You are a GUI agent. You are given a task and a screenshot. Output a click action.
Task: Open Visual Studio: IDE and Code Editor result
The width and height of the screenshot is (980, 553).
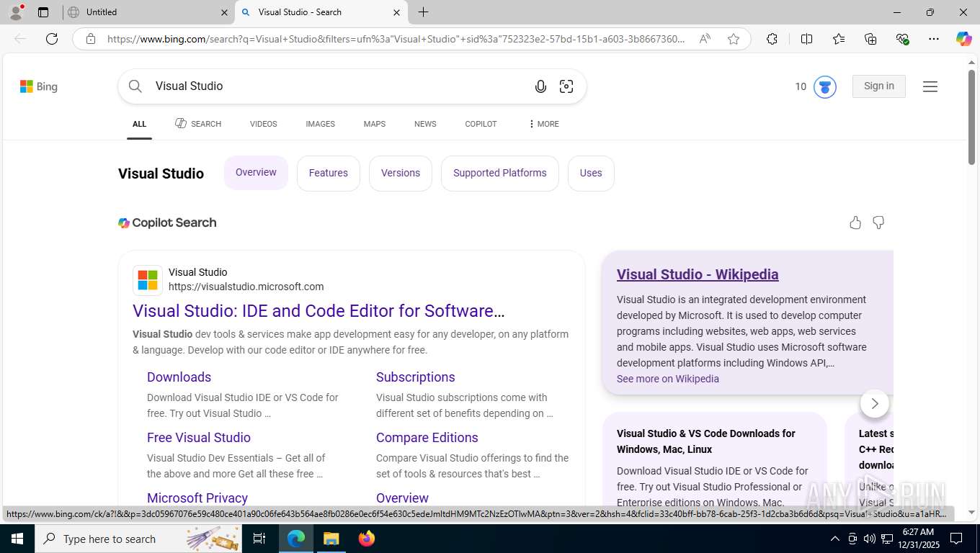click(x=318, y=311)
